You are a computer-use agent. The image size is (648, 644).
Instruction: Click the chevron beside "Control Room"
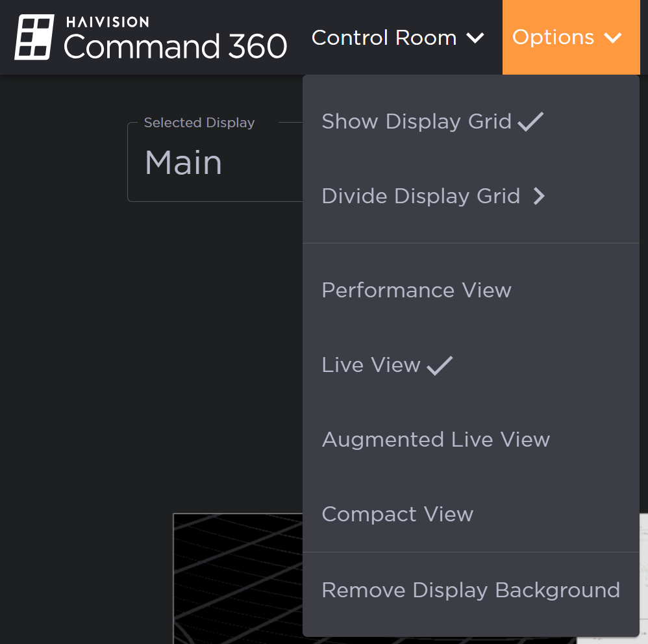(x=477, y=38)
